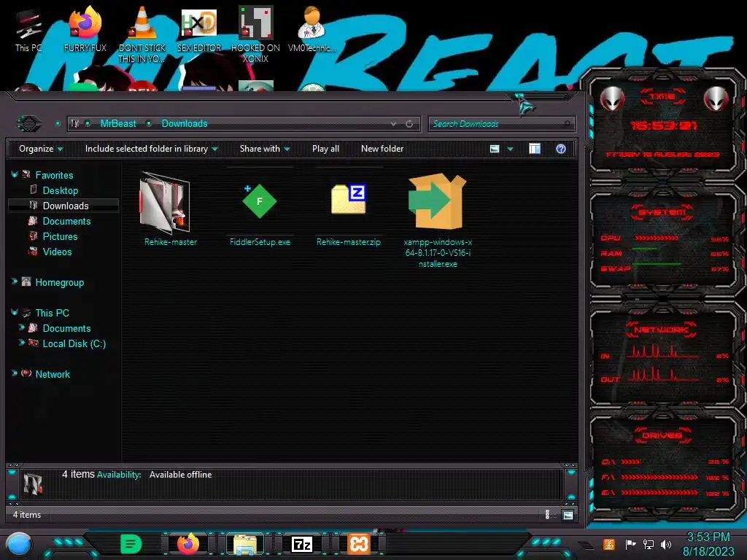Click the MrBeast breadcrumb in address bar
Screen dimensions: 747x560
coord(118,124)
